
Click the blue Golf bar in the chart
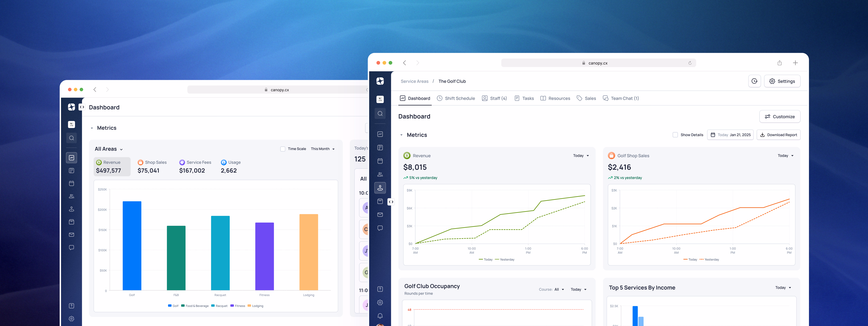[132, 246]
